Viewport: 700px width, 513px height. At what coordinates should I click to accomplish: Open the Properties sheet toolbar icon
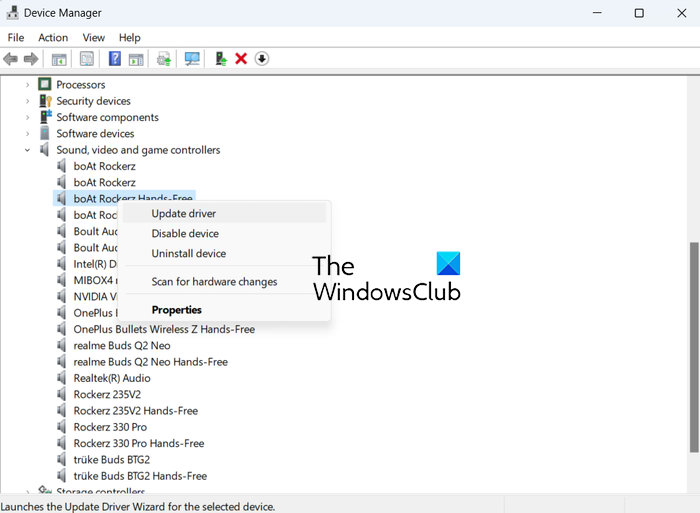[x=87, y=59]
